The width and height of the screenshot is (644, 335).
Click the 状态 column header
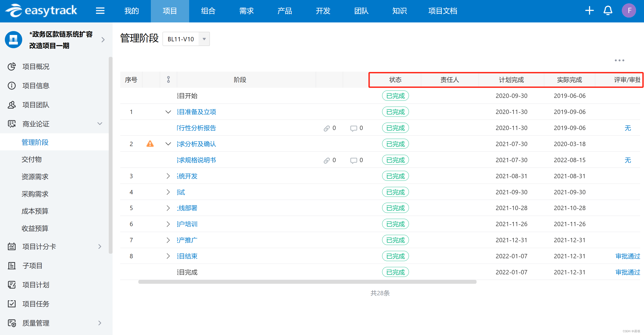[x=395, y=80]
